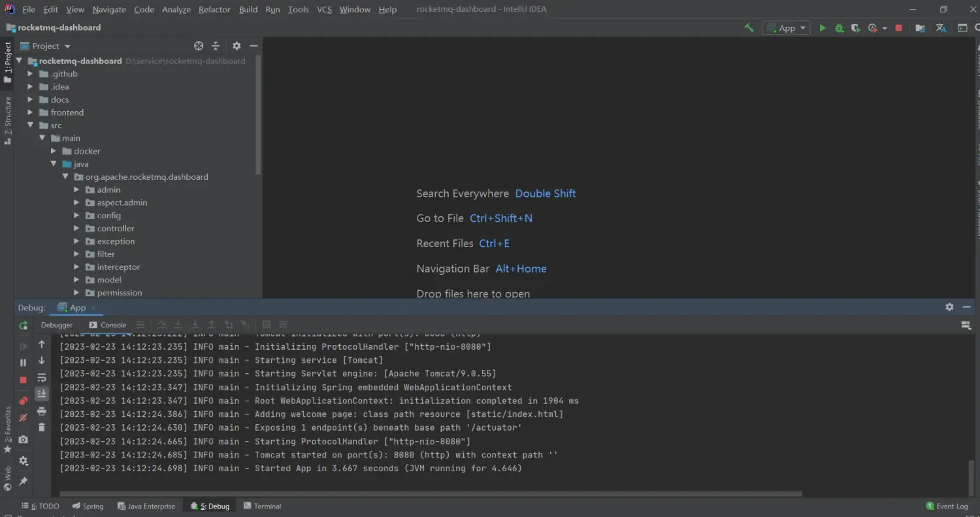Open the Java Enterprise tool window
This screenshot has width=980, height=517.
click(146, 506)
